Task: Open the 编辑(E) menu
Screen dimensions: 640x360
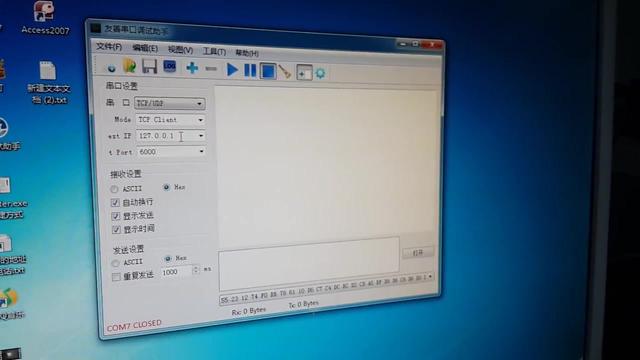Action: (145, 48)
